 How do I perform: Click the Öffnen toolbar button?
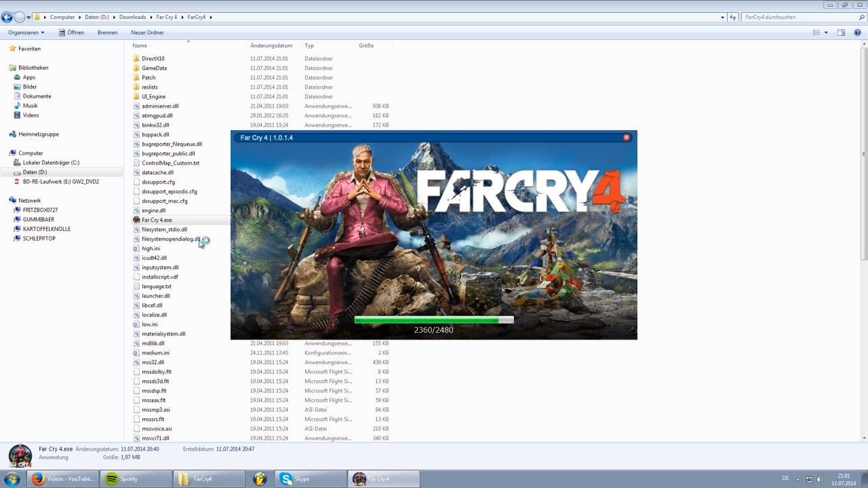pos(71,33)
